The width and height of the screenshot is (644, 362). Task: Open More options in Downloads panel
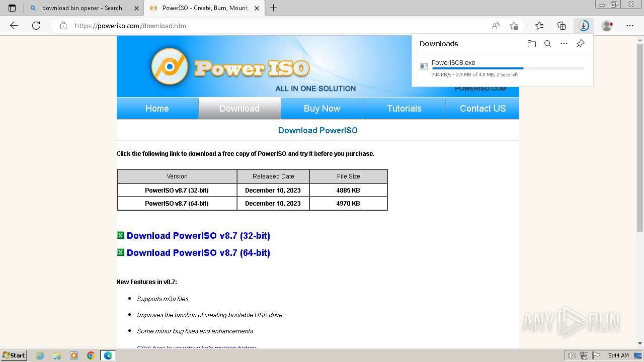pos(564,44)
